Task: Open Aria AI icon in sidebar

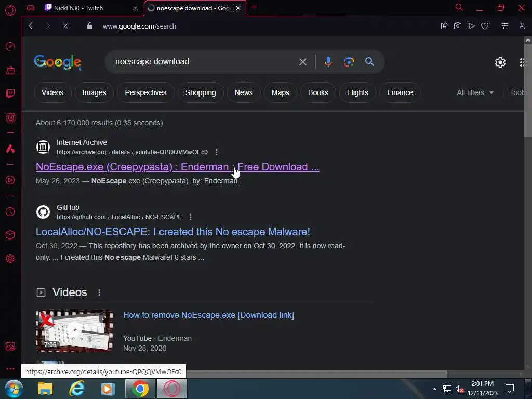Action: pyautogui.click(x=10, y=149)
